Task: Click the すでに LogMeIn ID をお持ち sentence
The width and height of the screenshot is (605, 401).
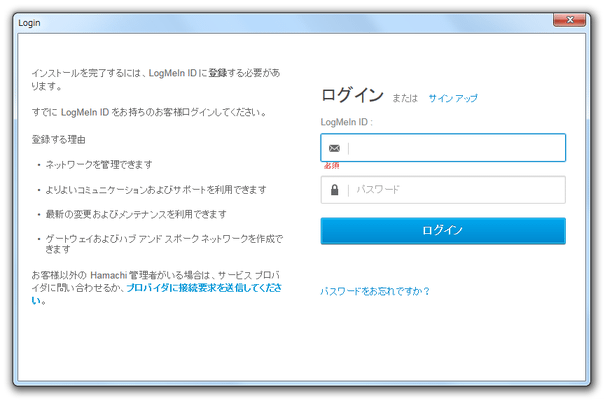Action: (x=149, y=112)
